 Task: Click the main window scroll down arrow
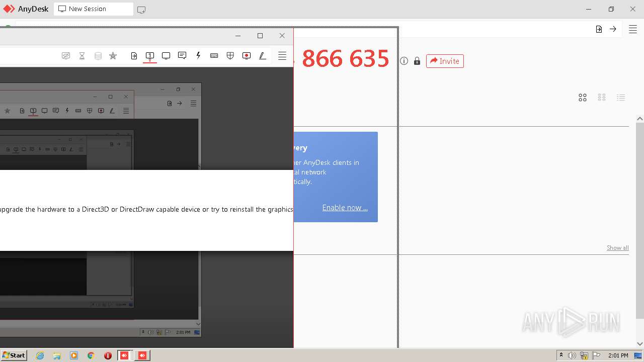pyautogui.click(x=640, y=344)
